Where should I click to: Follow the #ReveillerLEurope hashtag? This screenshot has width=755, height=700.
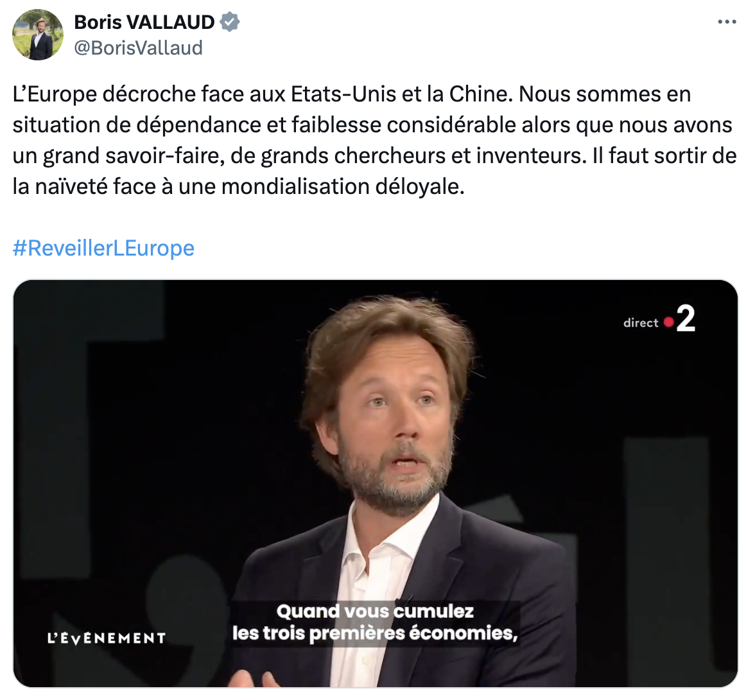pyautogui.click(x=103, y=248)
